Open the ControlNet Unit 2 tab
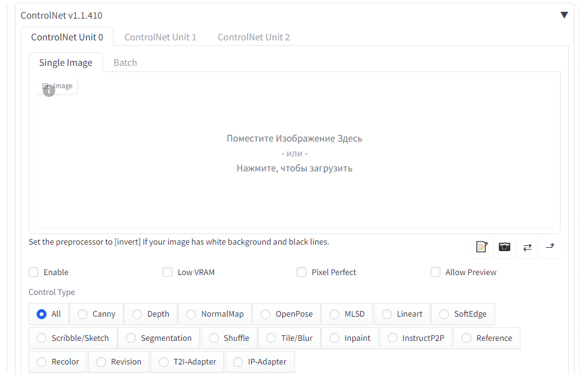The height and width of the screenshot is (380, 588). coord(253,37)
